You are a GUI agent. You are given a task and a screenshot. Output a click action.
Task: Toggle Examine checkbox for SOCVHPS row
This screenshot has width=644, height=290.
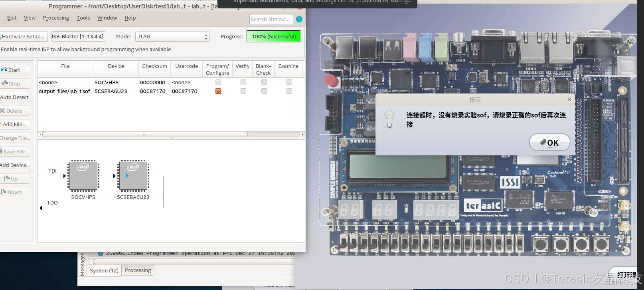click(x=289, y=82)
